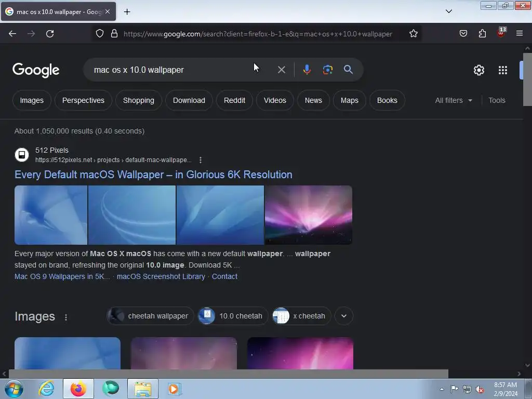Expand the All filters dropdown
This screenshot has width=532, height=399.
tap(454, 100)
